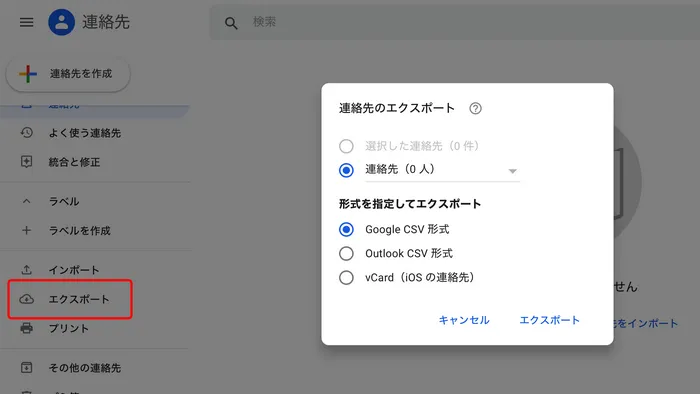
Task: Click the clock icon beside よく使う連絡先
Action: click(x=26, y=133)
